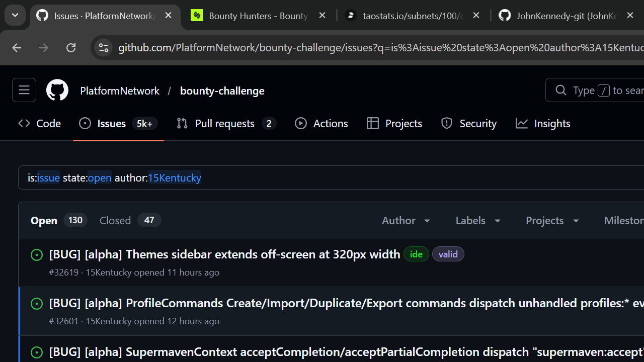Open 15Kentucky author link on issue #32619
Screen dimensions: 644x362
(x=108, y=272)
